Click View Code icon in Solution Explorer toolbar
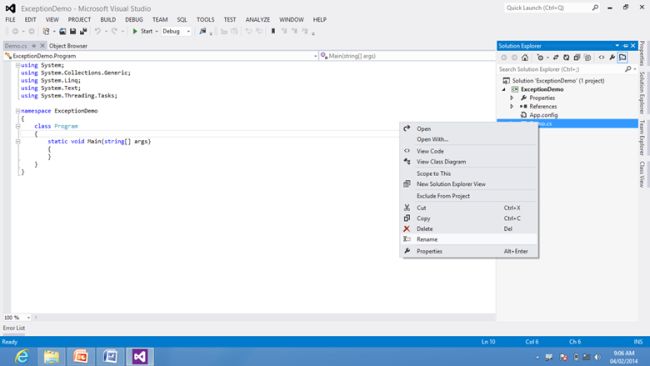The width and height of the screenshot is (650, 366). point(601,58)
